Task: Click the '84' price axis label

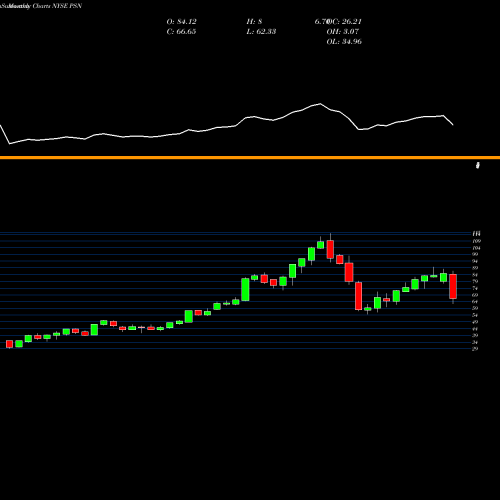Action: (475, 275)
